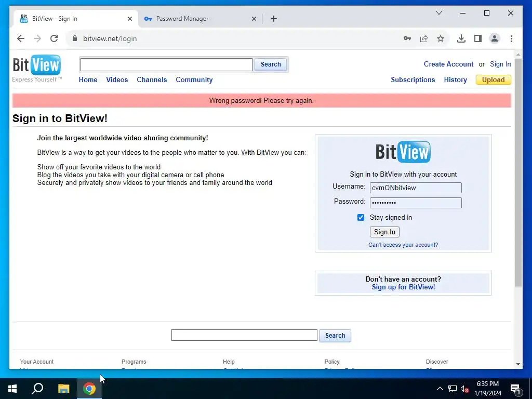Click the BitView logo inside the sign-in box
532x399 pixels.
pyautogui.click(x=403, y=152)
